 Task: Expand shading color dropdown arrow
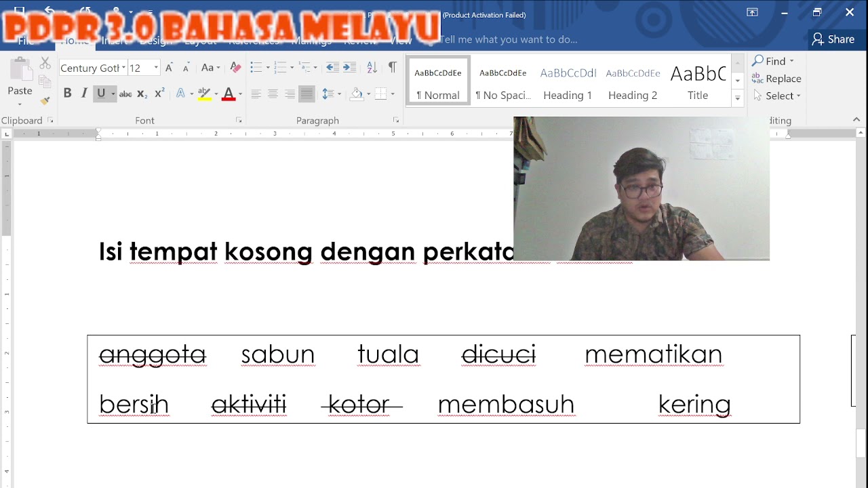368,94
